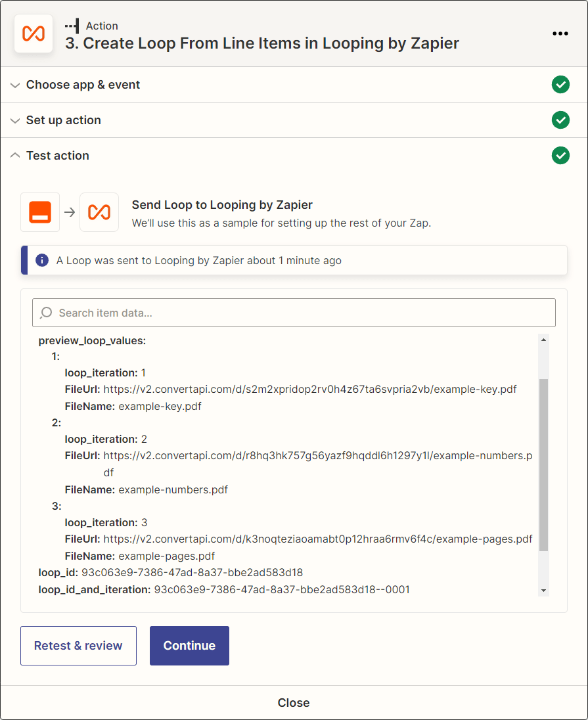Click green checkmark for Test action
588x720 pixels.
click(560, 155)
